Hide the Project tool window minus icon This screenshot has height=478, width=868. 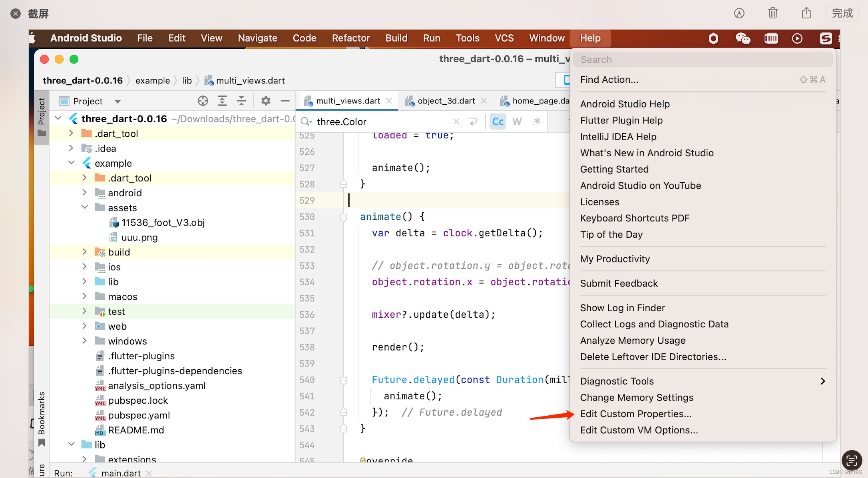click(x=285, y=101)
